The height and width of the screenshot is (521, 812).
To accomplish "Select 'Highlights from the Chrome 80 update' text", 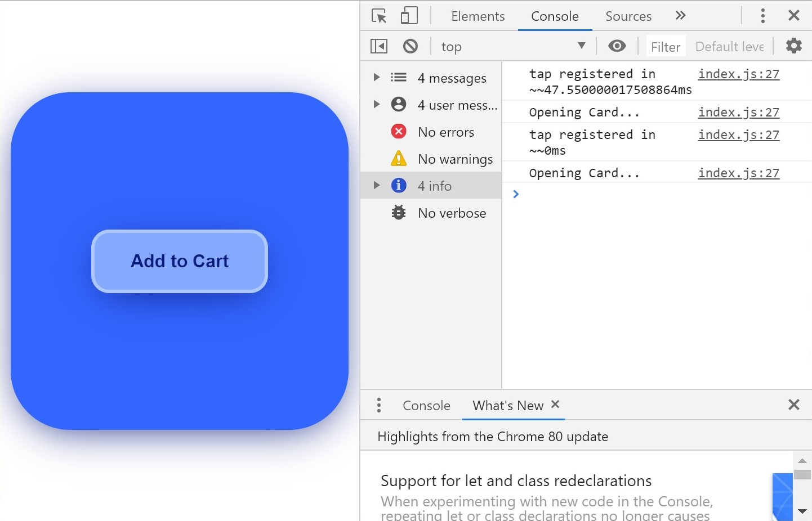I will tap(493, 437).
